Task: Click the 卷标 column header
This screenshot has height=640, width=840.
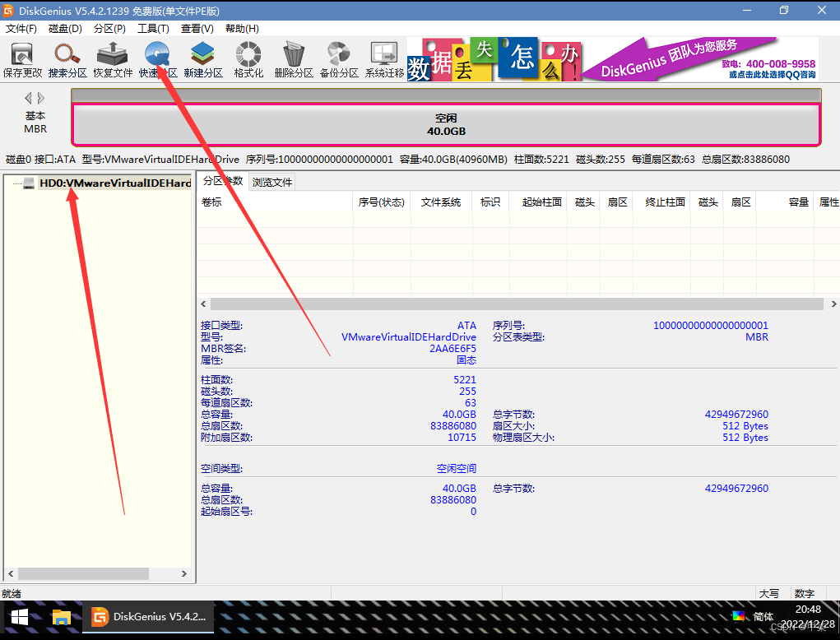Action: point(275,202)
